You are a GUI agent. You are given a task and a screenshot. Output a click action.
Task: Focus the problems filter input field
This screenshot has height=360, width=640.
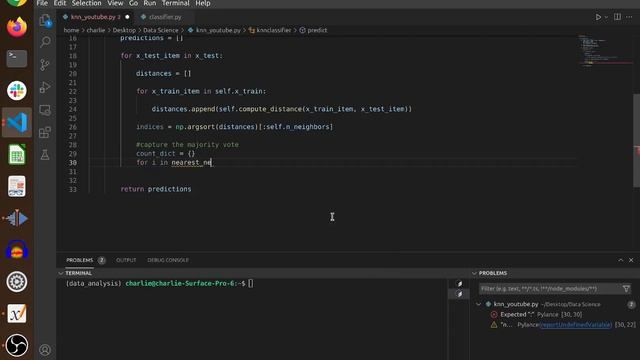click(x=549, y=289)
